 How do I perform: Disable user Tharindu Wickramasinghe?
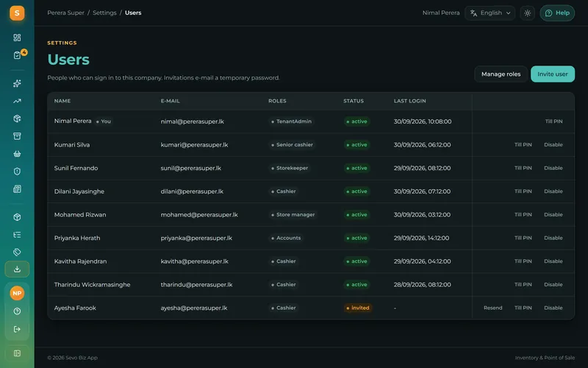coord(553,284)
